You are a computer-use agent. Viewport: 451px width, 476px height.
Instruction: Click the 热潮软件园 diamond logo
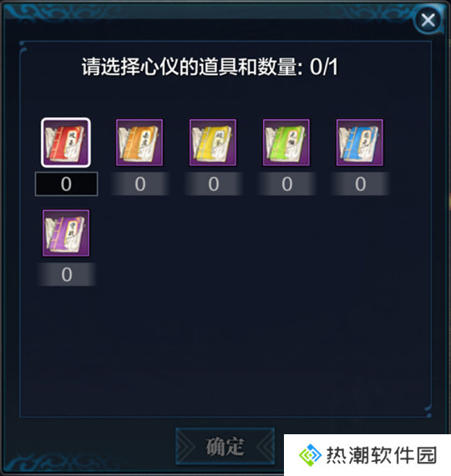[x=310, y=455]
